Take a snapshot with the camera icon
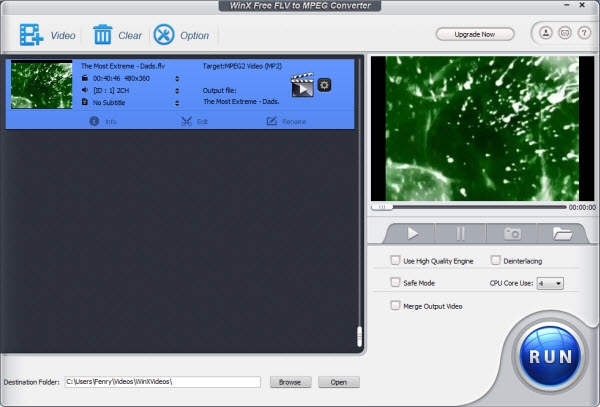The height and width of the screenshot is (407, 600). tap(512, 233)
